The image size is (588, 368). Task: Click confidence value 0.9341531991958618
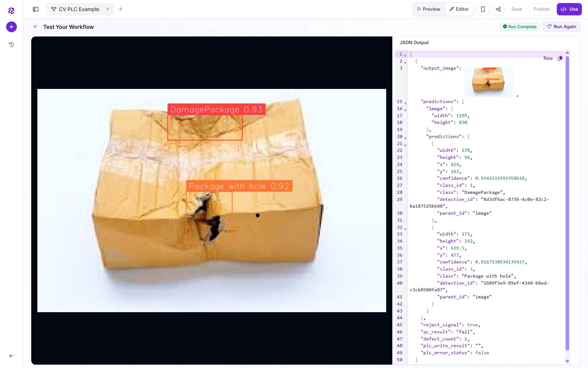[x=500, y=178]
